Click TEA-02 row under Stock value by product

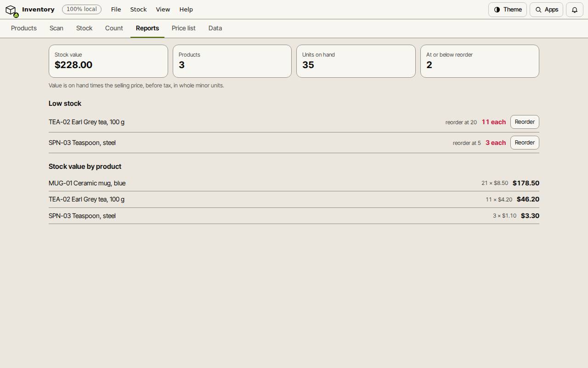(294, 200)
